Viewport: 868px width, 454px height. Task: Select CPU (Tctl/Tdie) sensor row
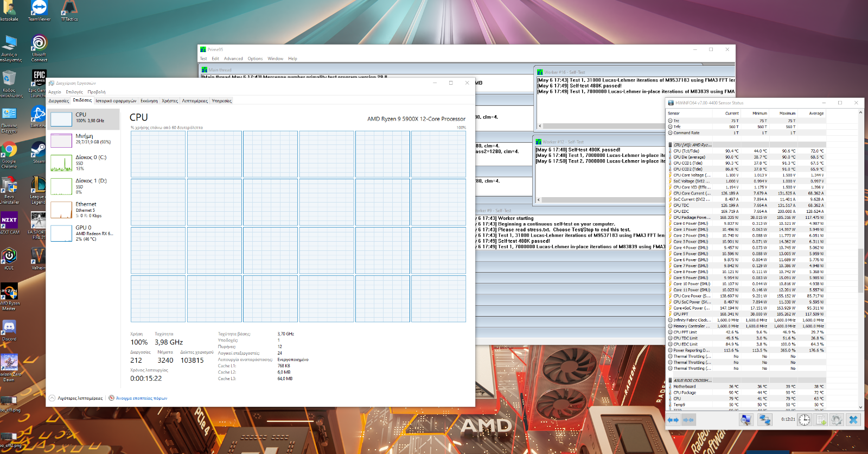(x=746, y=151)
